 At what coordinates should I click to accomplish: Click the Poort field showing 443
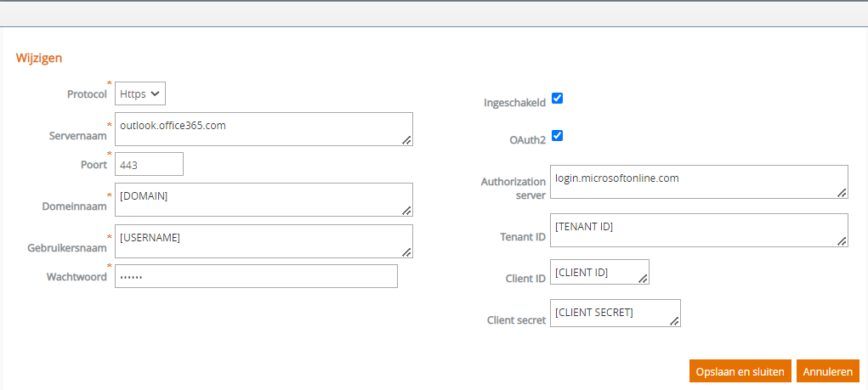[149, 164]
